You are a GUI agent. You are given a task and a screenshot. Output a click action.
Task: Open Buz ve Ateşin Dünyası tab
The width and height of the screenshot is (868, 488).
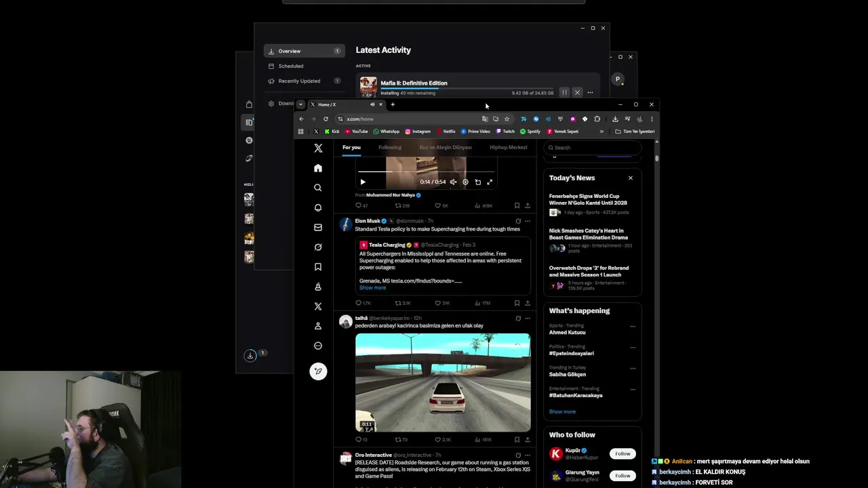point(446,147)
